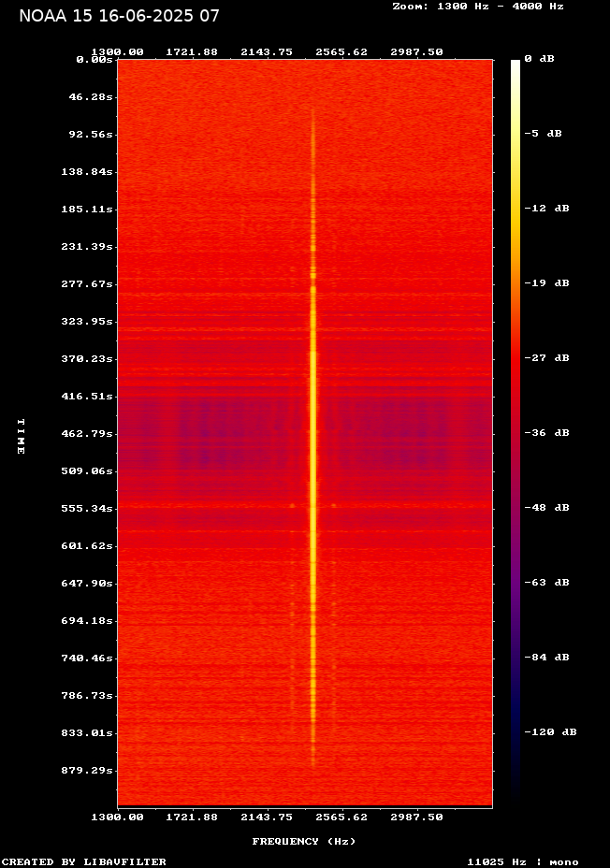
Task: Click the top 1721.88 frequency tick label
Action: [192, 51]
